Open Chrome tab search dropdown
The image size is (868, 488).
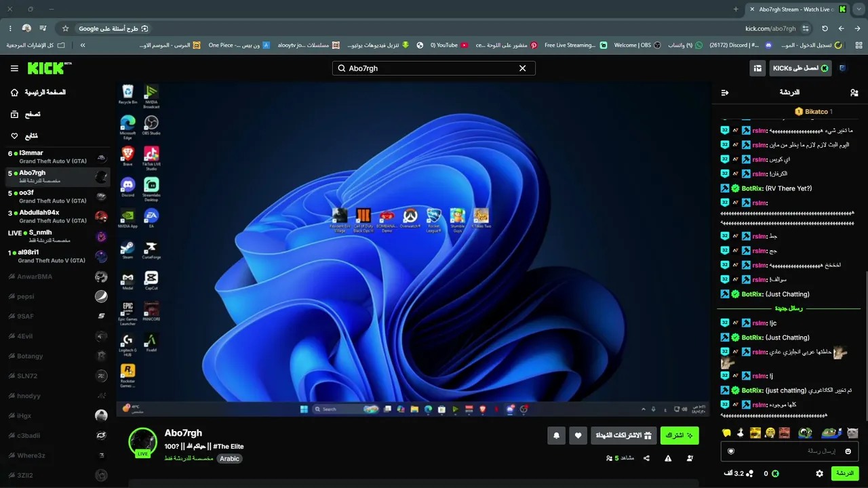[859, 9]
